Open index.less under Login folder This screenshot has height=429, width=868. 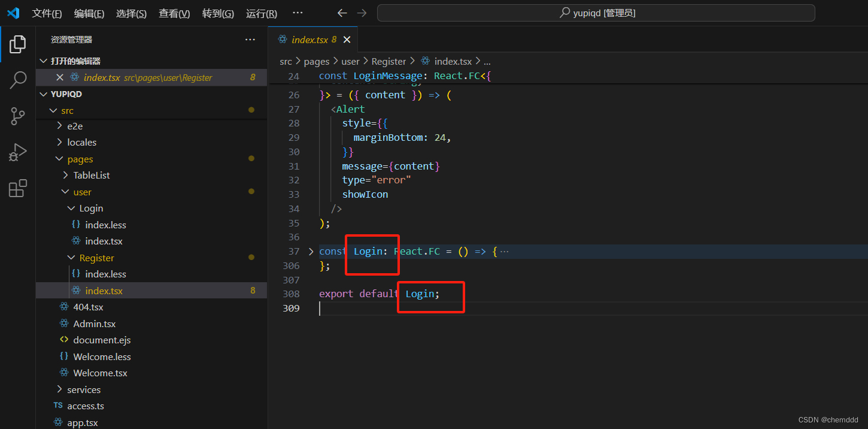(x=105, y=225)
